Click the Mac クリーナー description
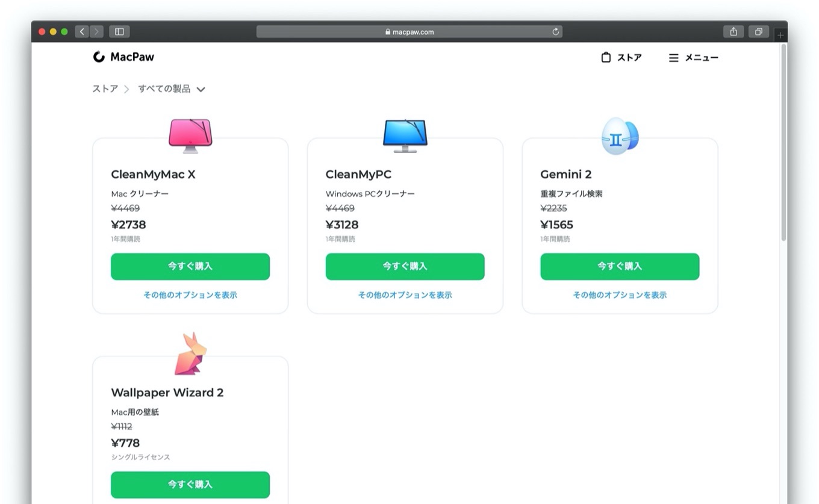Viewport: 819px width, 504px height. click(140, 194)
